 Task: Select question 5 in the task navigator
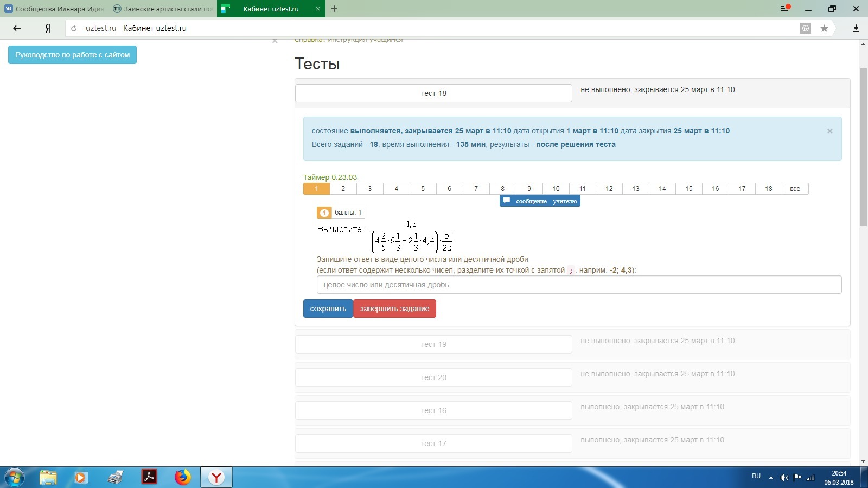[x=423, y=189]
